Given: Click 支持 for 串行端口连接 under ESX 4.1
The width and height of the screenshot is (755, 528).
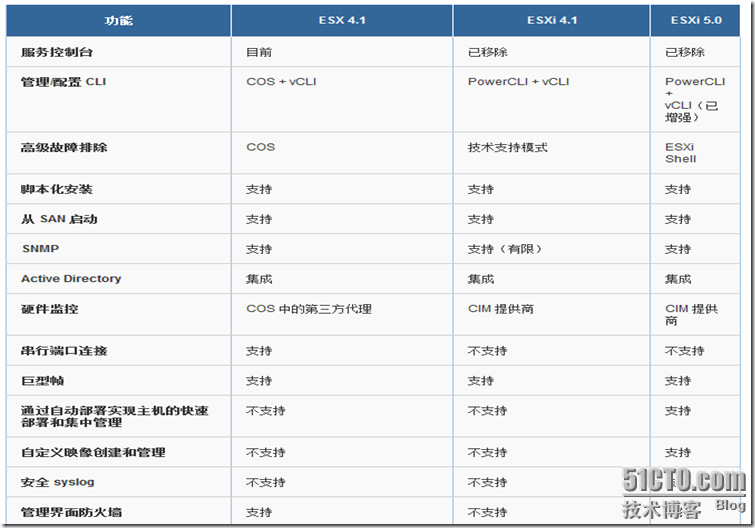Looking at the screenshot, I should pos(259,351).
